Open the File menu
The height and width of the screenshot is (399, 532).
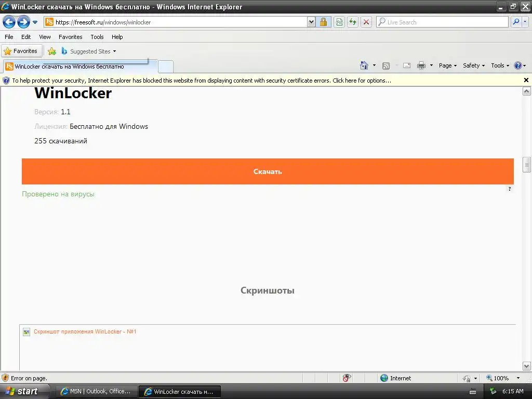click(x=9, y=37)
